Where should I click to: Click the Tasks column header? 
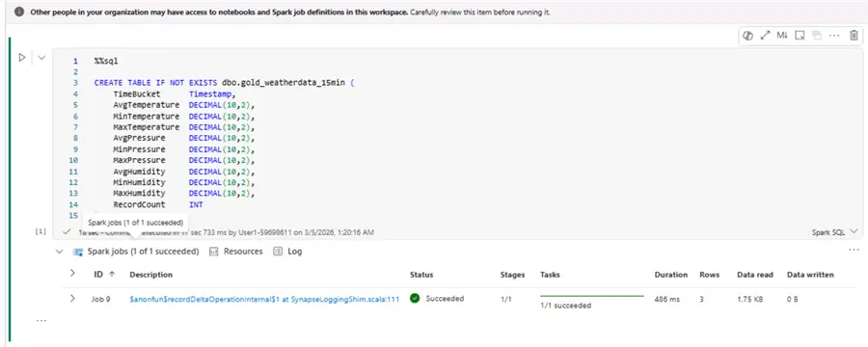pos(551,275)
